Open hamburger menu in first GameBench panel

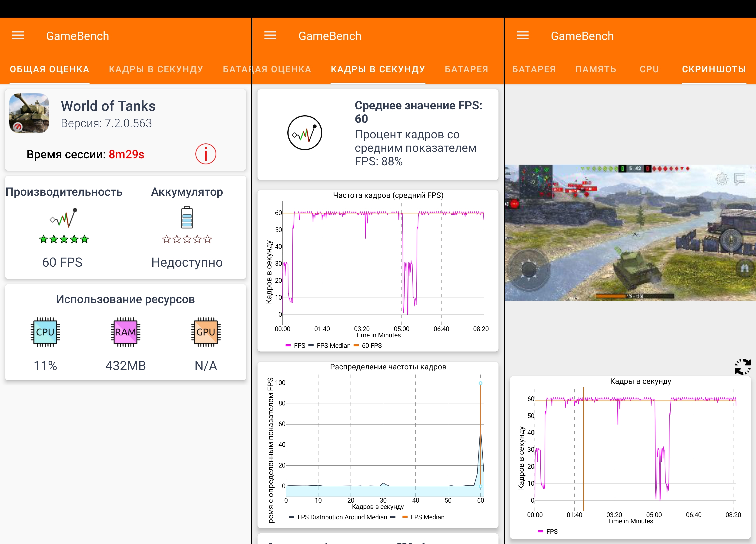point(18,35)
